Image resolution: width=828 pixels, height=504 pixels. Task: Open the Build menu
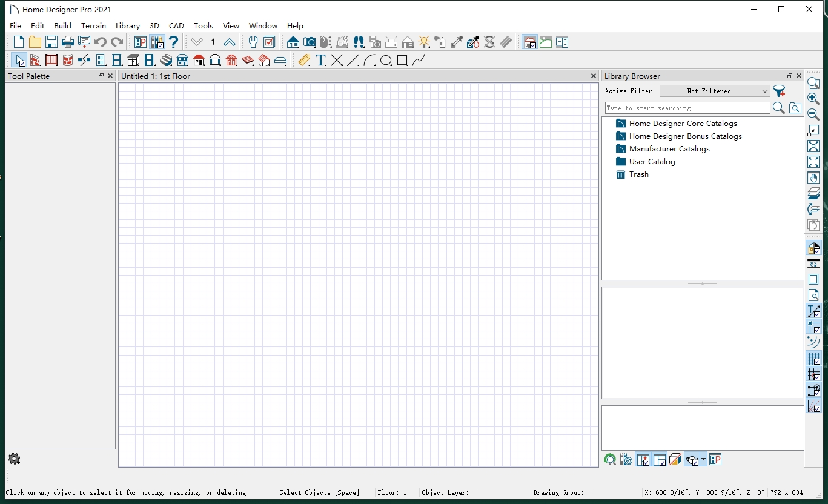tap(62, 25)
